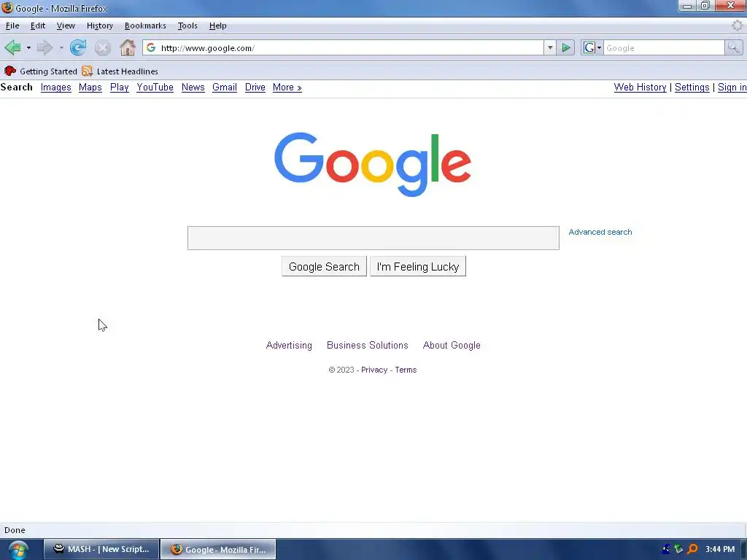Screen dimensions: 747x560
Task: Open the Play link
Action: click(119, 87)
